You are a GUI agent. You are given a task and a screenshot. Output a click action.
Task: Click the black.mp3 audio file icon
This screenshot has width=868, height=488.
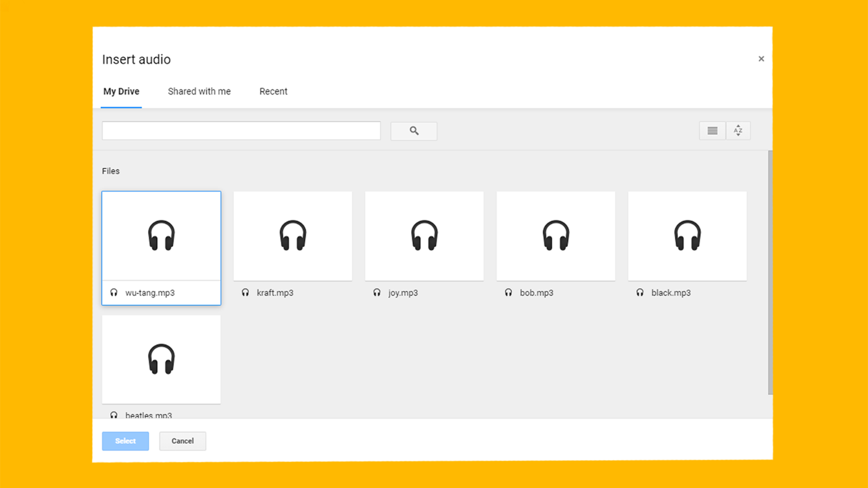(x=687, y=235)
